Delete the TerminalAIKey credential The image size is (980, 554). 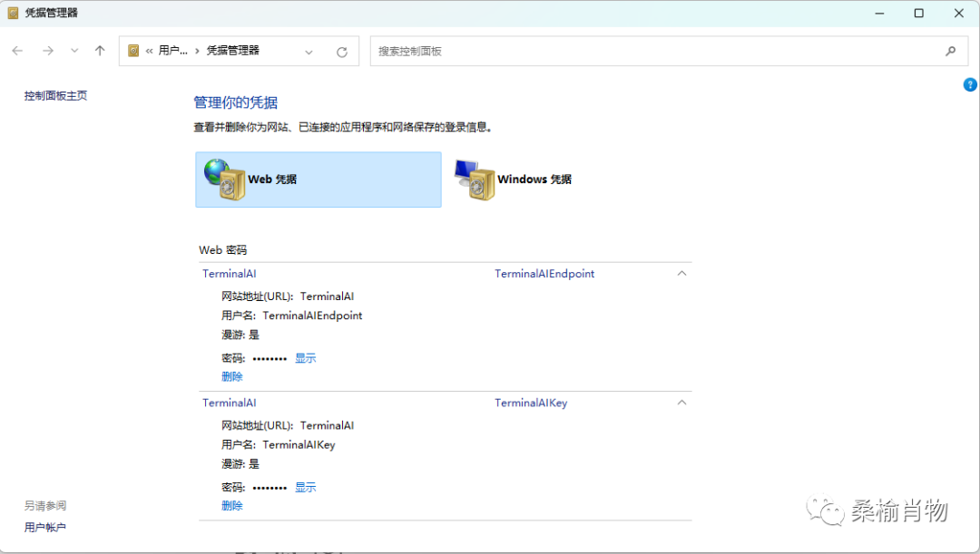(232, 506)
